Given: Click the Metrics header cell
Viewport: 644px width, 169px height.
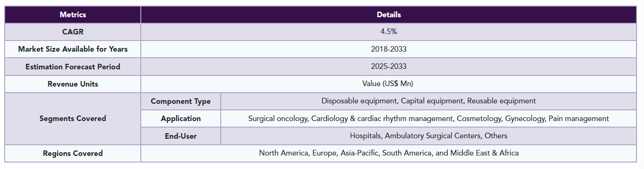Looking at the screenshot, I should point(73,14).
